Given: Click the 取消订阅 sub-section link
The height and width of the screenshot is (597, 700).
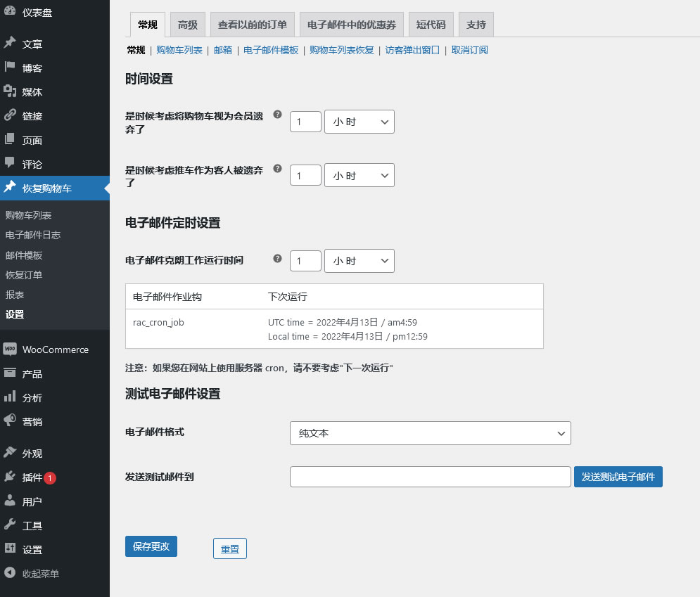Looking at the screenshot, I should tap(469, 50).
